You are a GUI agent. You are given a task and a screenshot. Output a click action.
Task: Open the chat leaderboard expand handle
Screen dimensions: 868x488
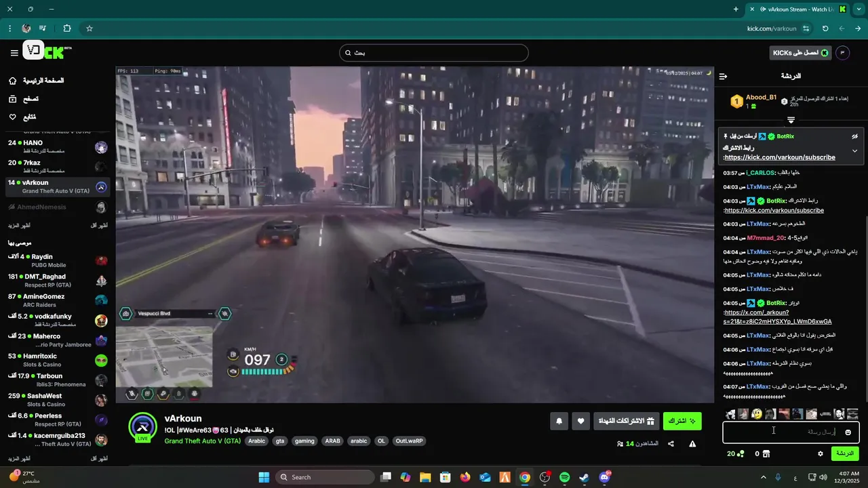tap(791, 120)
